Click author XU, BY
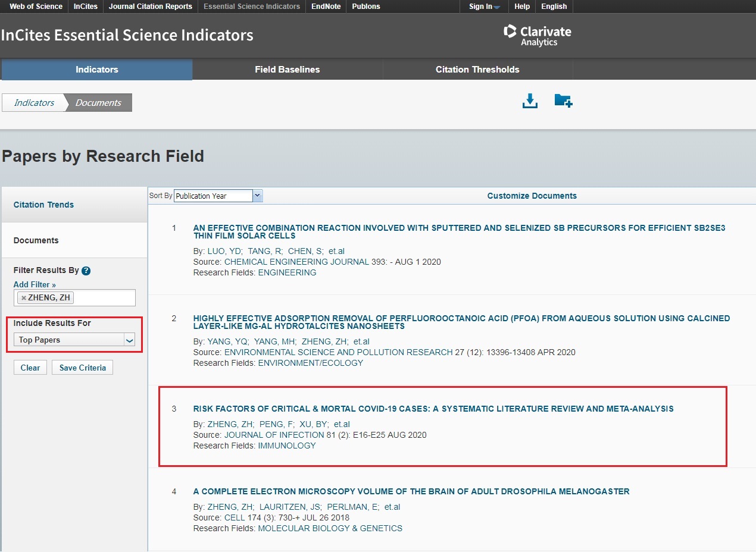This screenshot has height=552, width=756. pos(314,424)
